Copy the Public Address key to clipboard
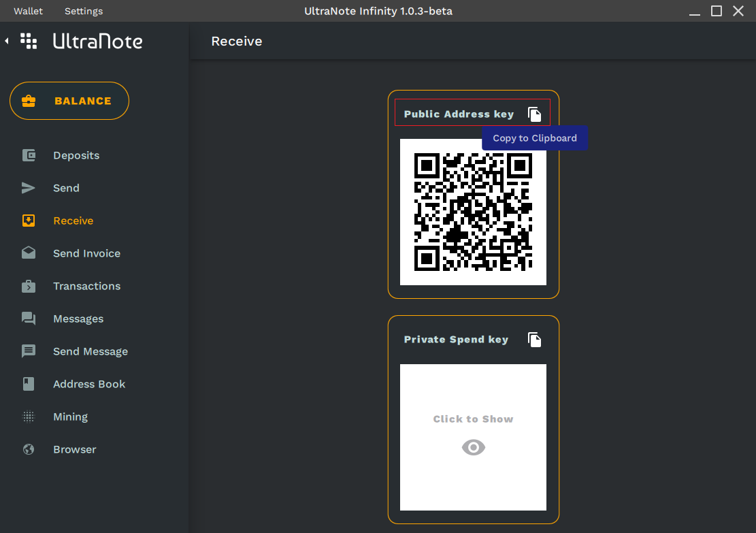The height and width of the screenshot is (533, 756). coord(534,114)
